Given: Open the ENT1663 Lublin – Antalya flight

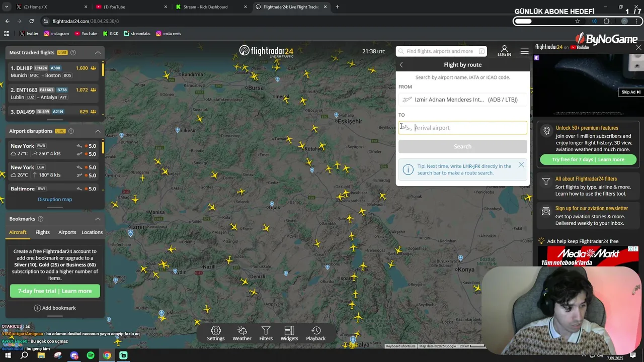Looking at the screenshot, I should coord(53,93).
